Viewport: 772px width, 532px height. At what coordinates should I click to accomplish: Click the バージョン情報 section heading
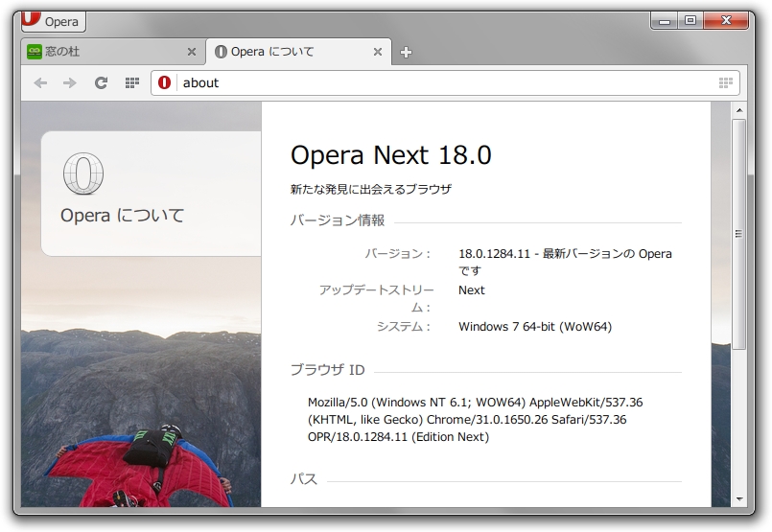click(x=338, y=220)
